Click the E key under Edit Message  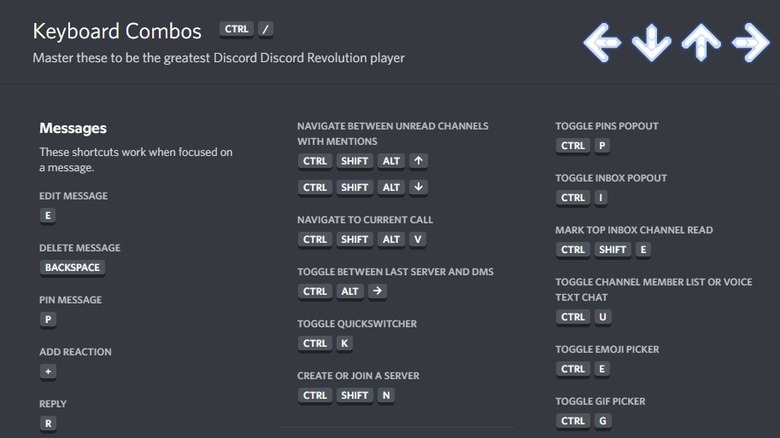[48, 215]
